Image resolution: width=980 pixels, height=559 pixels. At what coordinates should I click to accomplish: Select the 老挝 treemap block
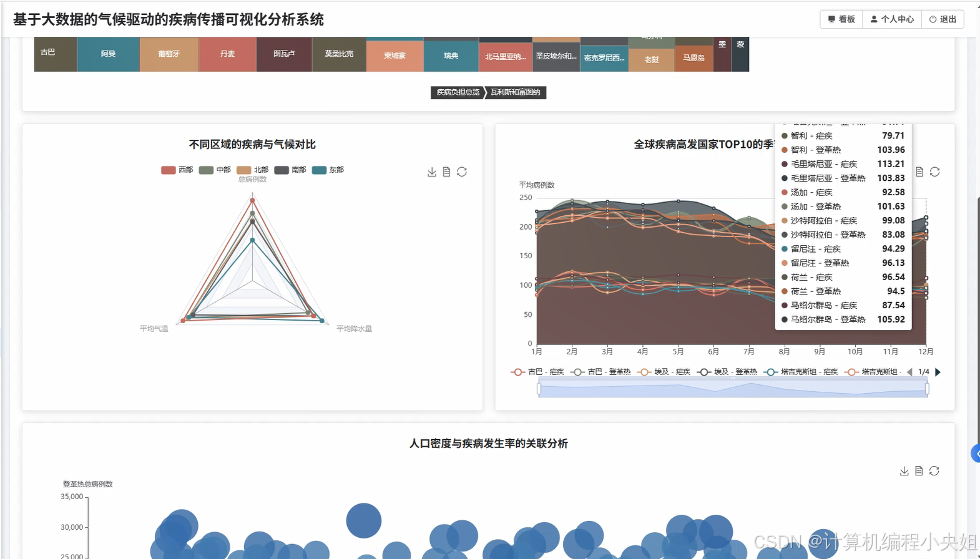pos(652,60)
